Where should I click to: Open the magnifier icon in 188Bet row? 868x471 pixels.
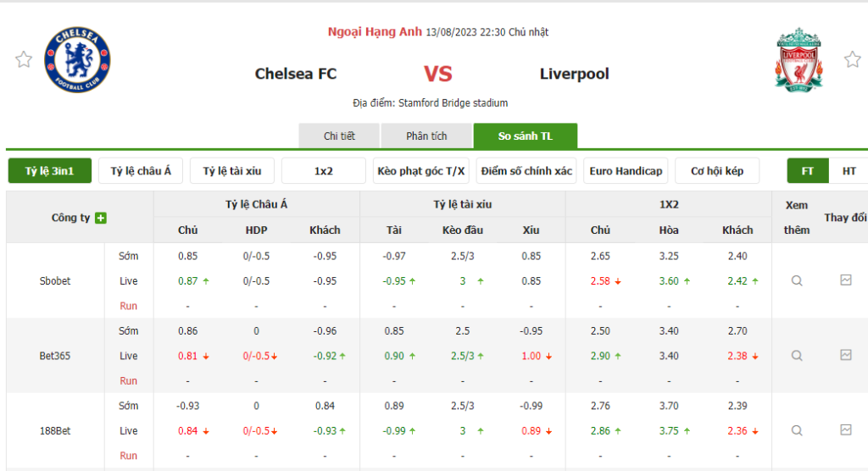pyautogui.click(x=797, y=430)
